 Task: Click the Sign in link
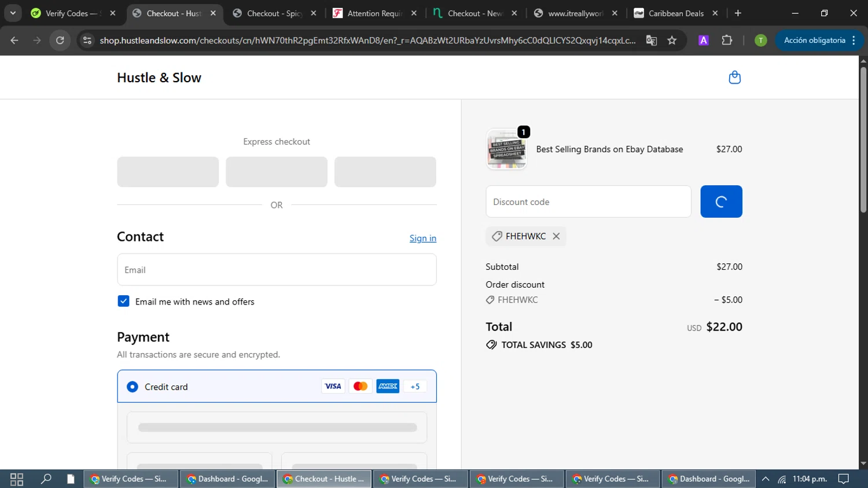(423, 238)
